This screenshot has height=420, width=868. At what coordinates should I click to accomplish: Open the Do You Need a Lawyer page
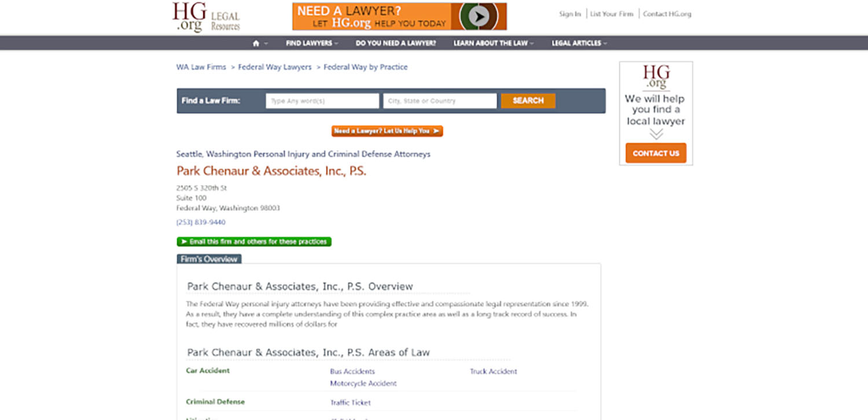(x=396, y=43)
